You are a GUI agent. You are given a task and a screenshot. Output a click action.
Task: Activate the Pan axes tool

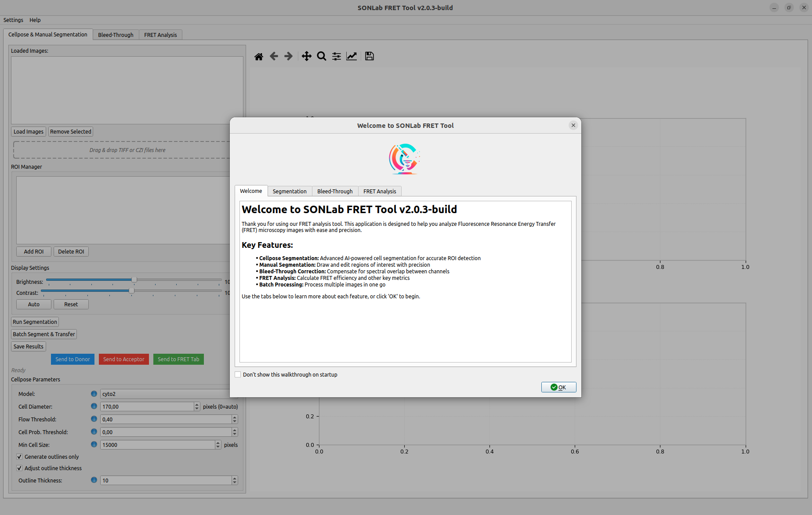click(307, 56)
